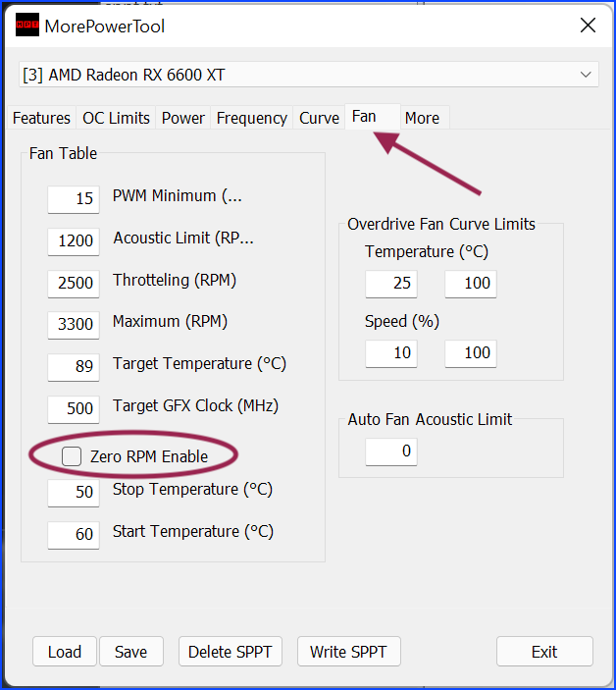Open the GPU selection dropdown showing RX 6600 XT
The height and width of the screenshot is (690, 616).
[x=309, y=75]
